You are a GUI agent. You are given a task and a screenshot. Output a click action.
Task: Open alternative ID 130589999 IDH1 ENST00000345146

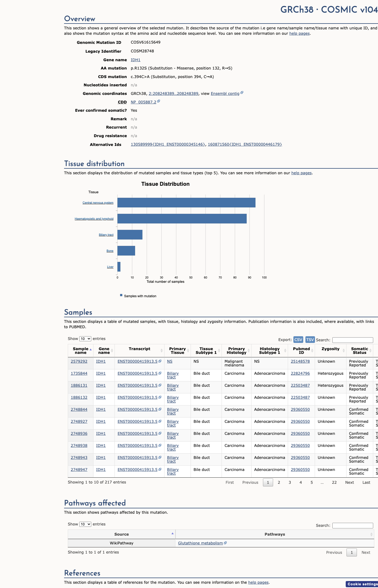[168, 144]
